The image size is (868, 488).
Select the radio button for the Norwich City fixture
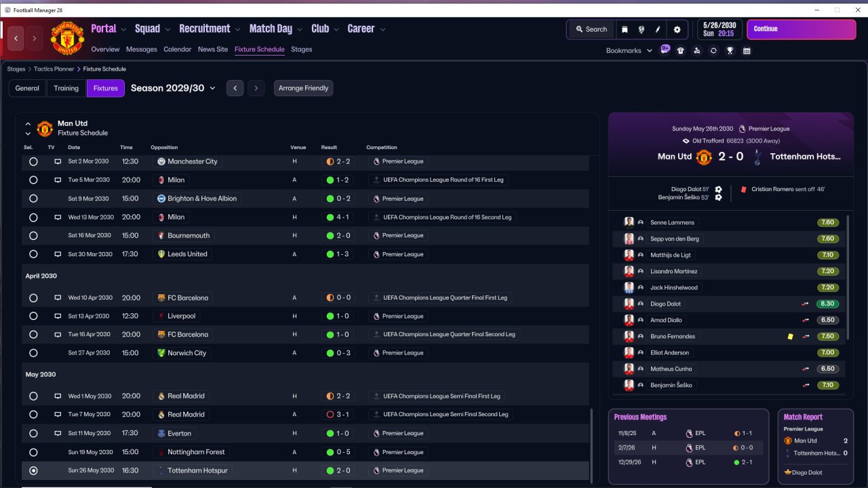(x=33, y=353)
